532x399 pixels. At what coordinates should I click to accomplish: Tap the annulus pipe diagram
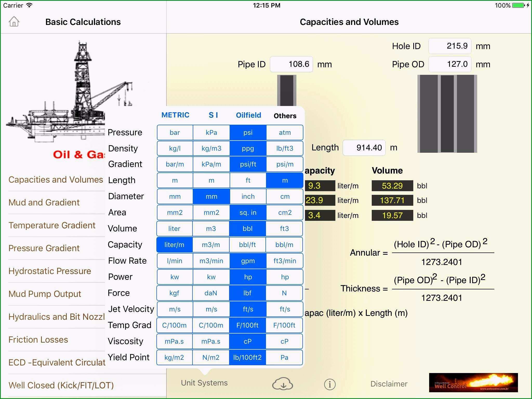coord(447,114)
